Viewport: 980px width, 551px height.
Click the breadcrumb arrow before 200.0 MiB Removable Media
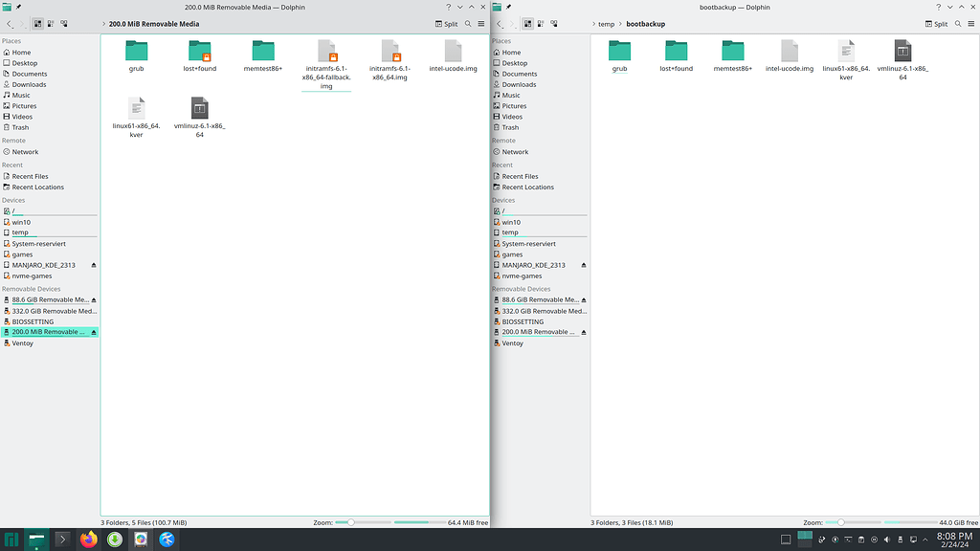[105, 24]
